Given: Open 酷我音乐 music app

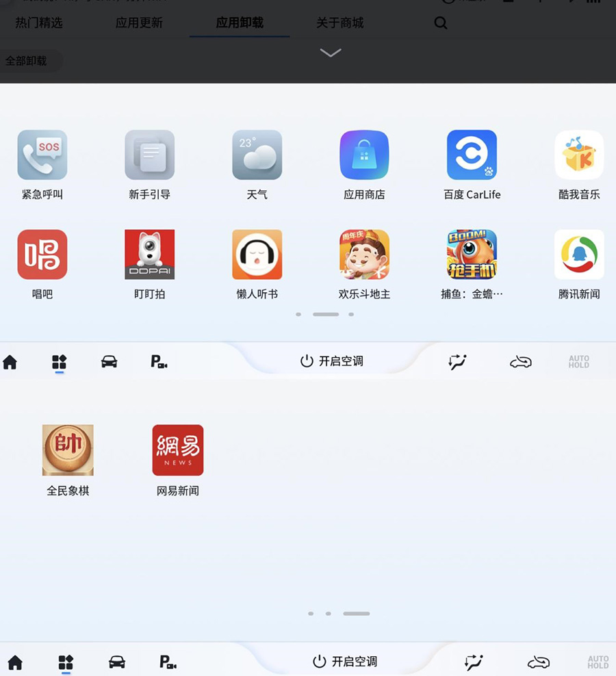Looking at the screenshot, I should coord(579,155).
